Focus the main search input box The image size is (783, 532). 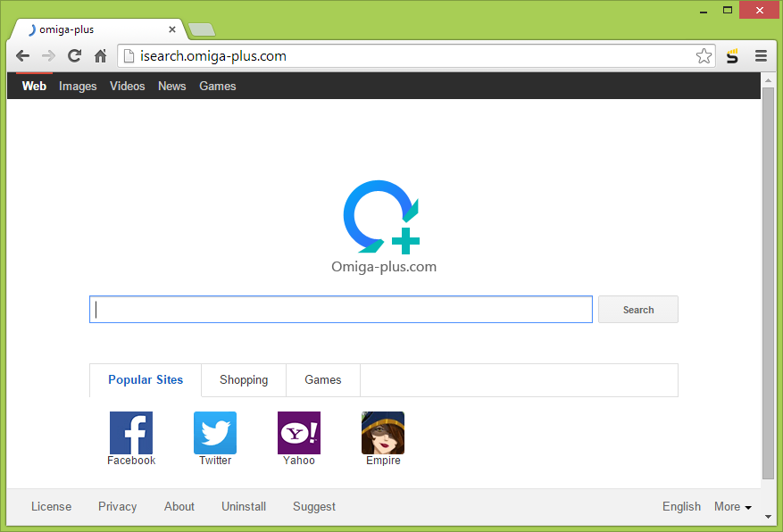(341, 310)
